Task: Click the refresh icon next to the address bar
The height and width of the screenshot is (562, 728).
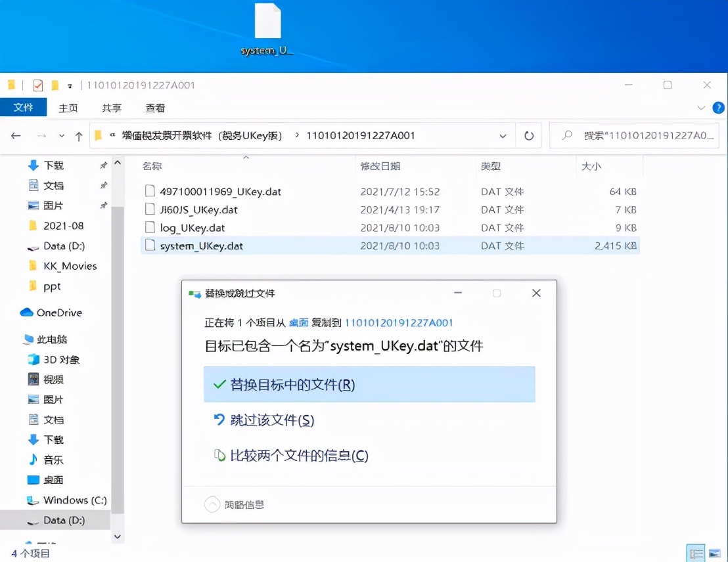Action: 530,136
